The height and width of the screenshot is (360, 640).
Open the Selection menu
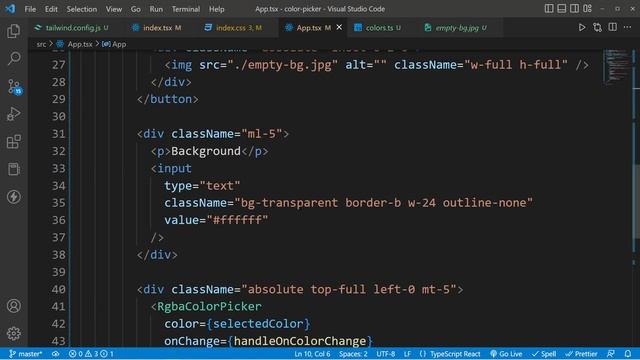pyautogui.click(x=82, y=9)
